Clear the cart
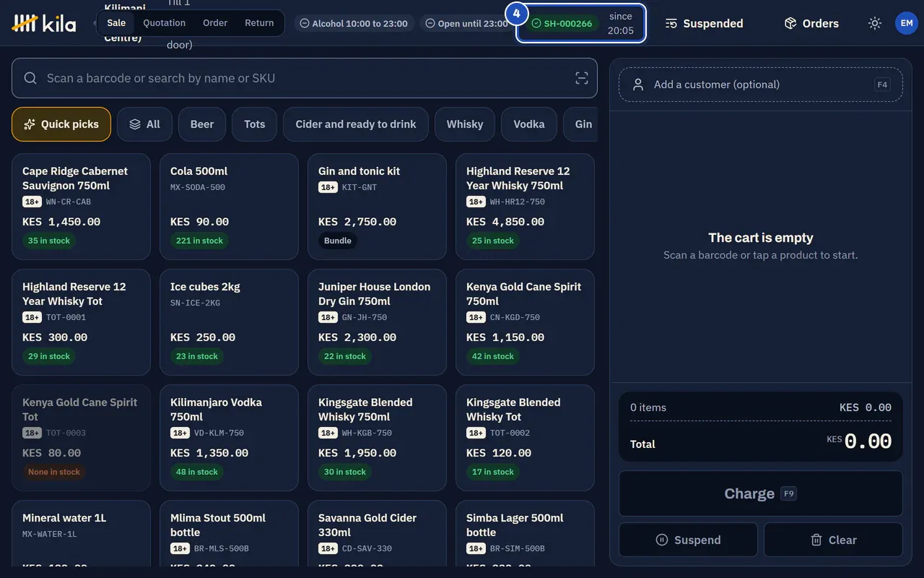Viewport: 924px width, 578px height. click(834, 540)
